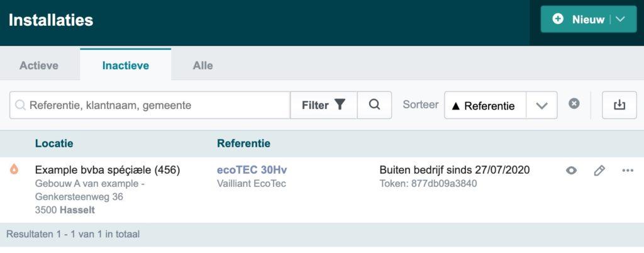
Task: Toggle the eye icon for ecoTEC 30Hv
Action: [571, 170]
